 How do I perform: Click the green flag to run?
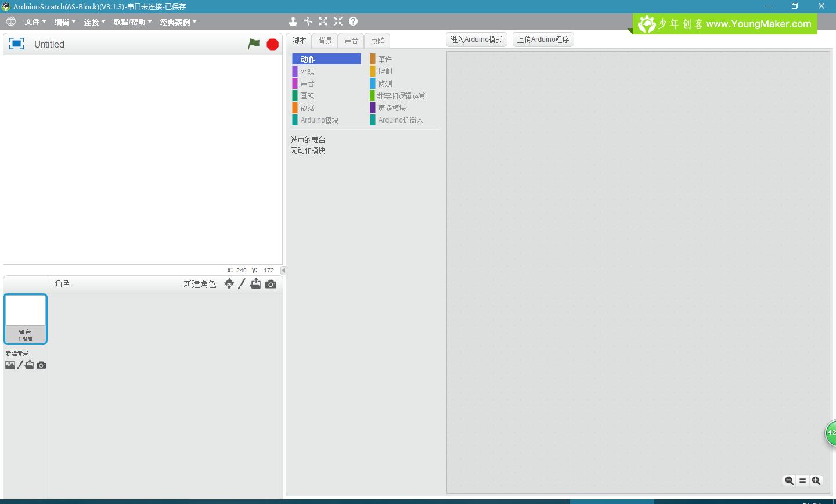pos(254,44)
